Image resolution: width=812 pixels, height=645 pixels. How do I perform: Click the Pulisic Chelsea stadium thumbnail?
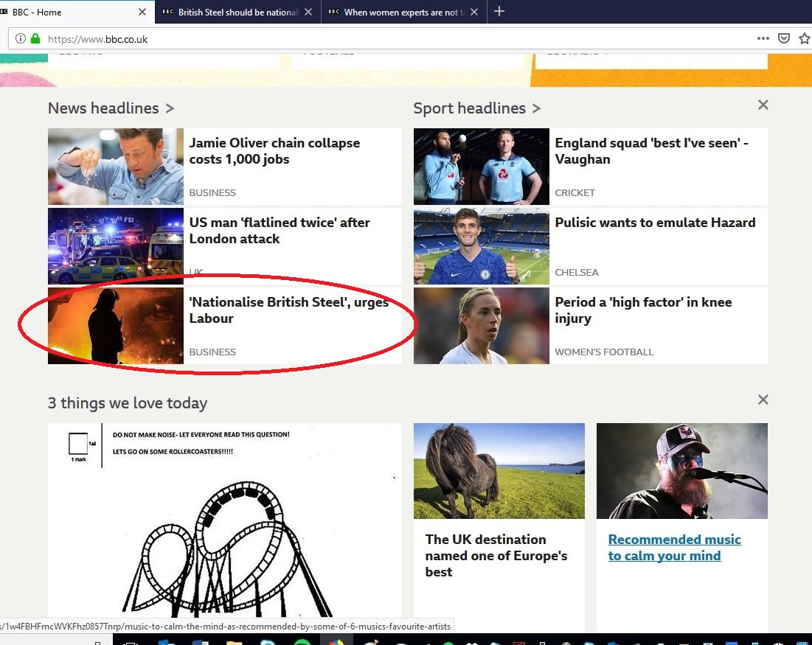point(481,246)
